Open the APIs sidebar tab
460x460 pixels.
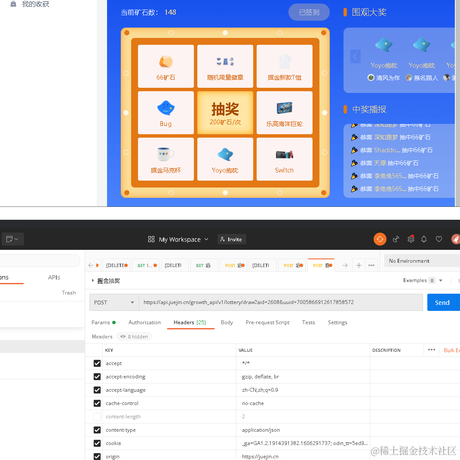pyautogui.click(x=54, y=277)
